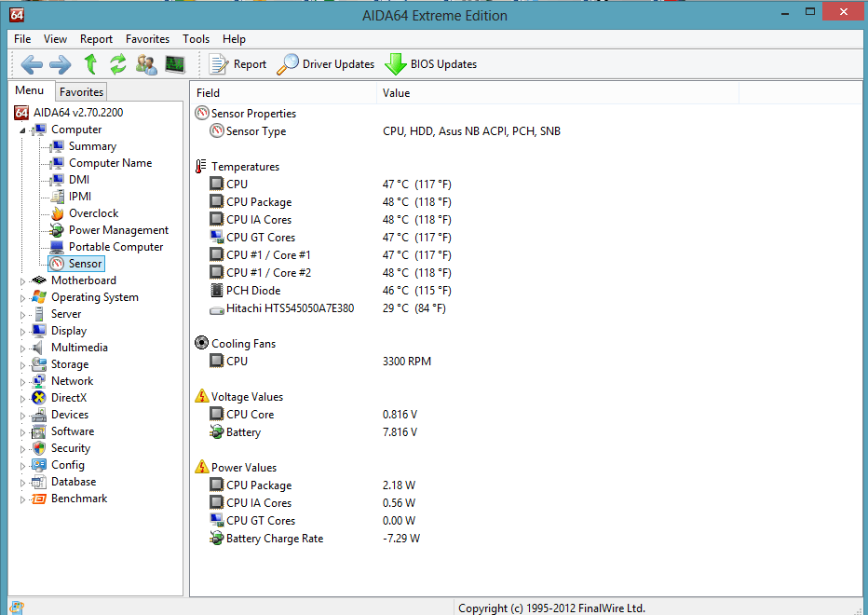Select Power Management in the sidebar
The width and height of the screenshot is (868, 615).
click(x=118, y=230)
